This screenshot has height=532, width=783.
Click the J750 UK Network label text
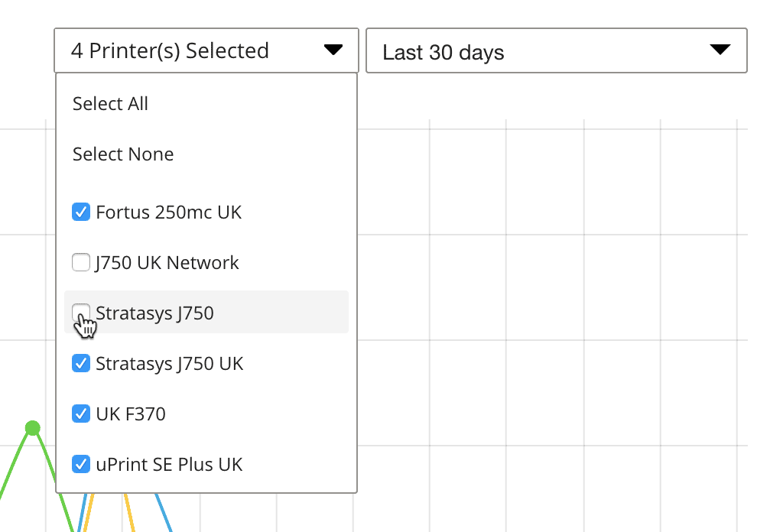pos(167,262)
